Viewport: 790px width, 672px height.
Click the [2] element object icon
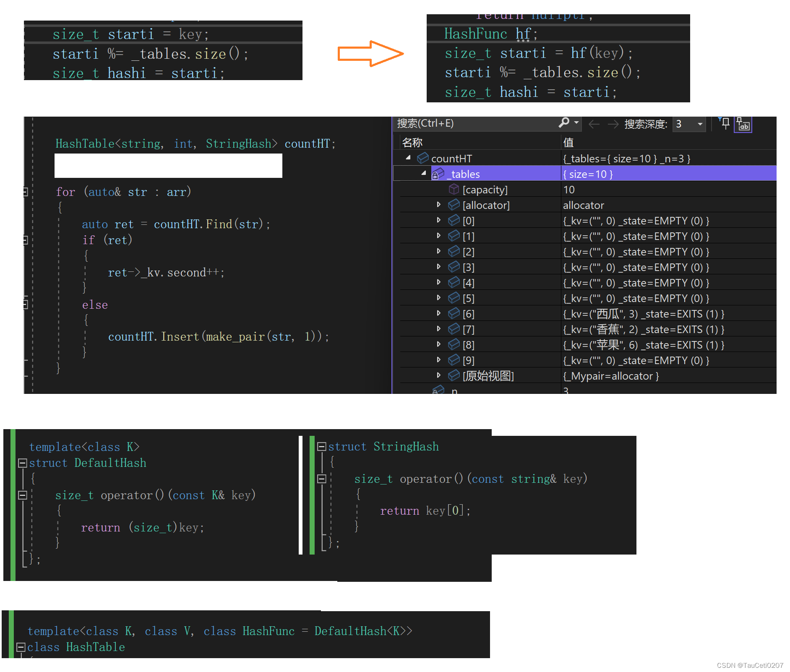[x=454, y=251]
